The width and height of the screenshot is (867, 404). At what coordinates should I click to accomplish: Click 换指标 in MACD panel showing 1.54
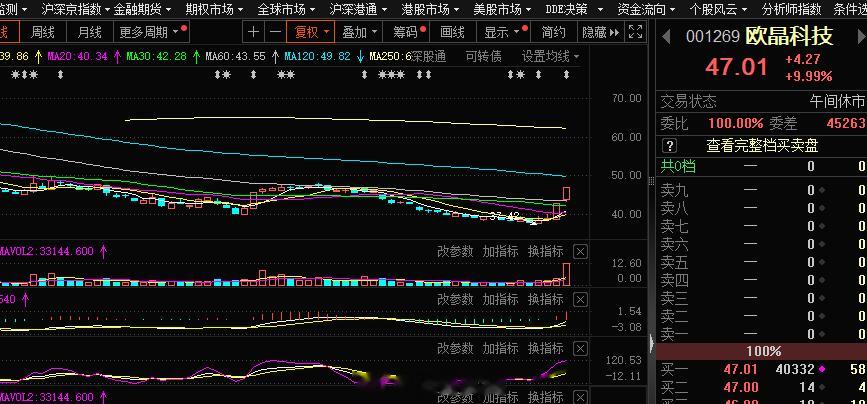click(546, 300)
